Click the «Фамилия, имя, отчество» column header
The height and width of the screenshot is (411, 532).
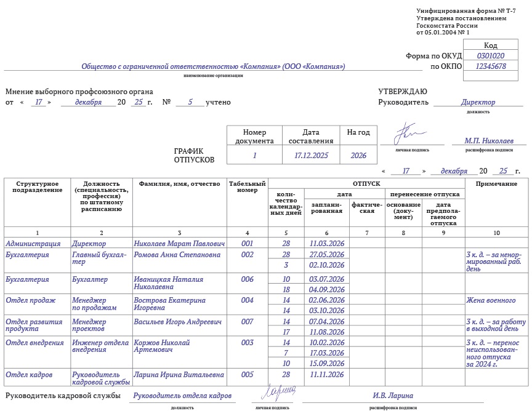[x=179, y=184]
